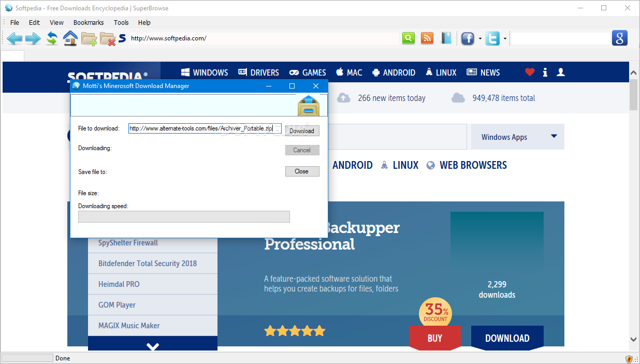Open the Bookmarks menu
The height and width of the screenshot is (364, 640).
(89, 22)
